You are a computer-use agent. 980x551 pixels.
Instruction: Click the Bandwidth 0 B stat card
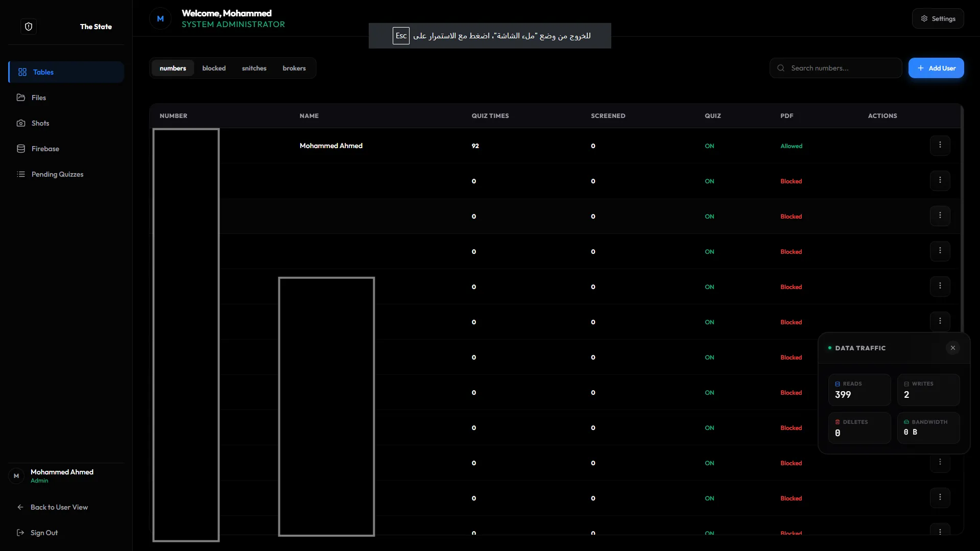(x=928, y=428)
